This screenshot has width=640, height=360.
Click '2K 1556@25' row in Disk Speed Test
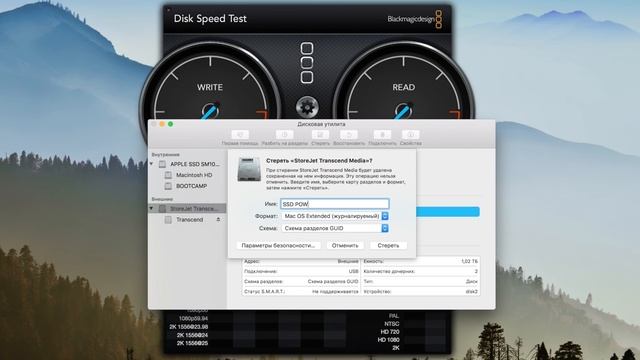tap(192, 343)
